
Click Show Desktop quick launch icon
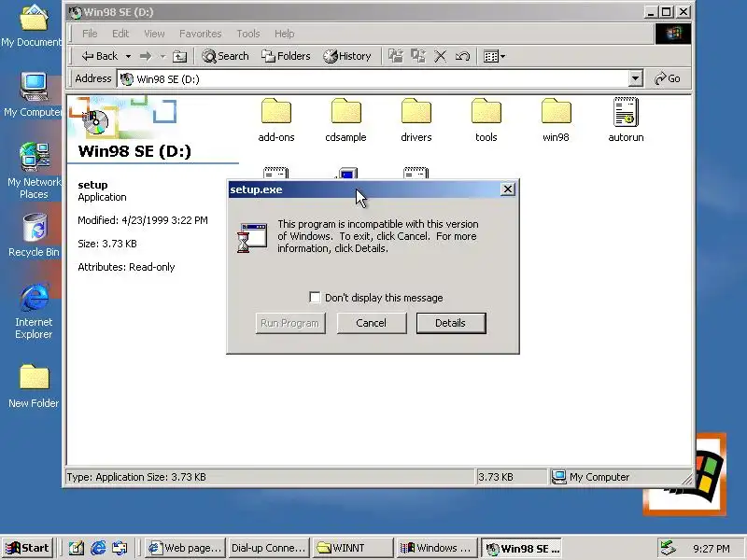click(x=77, y=548)
